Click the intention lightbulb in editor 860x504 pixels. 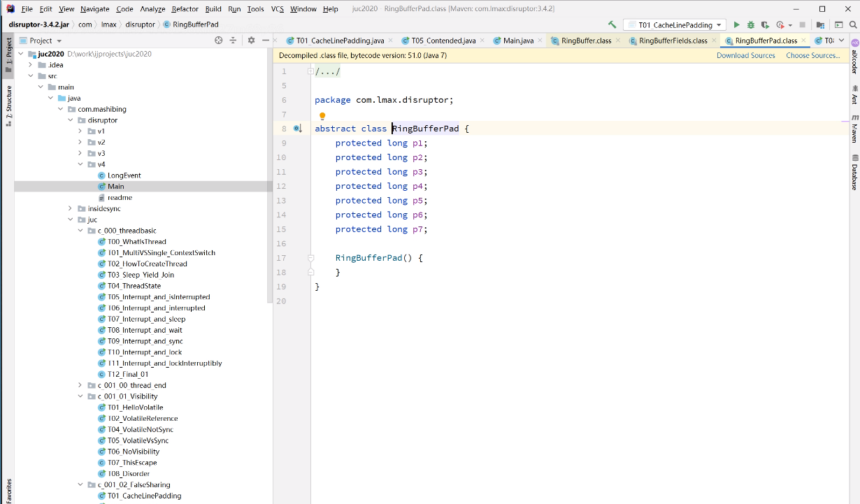point(322,116)
